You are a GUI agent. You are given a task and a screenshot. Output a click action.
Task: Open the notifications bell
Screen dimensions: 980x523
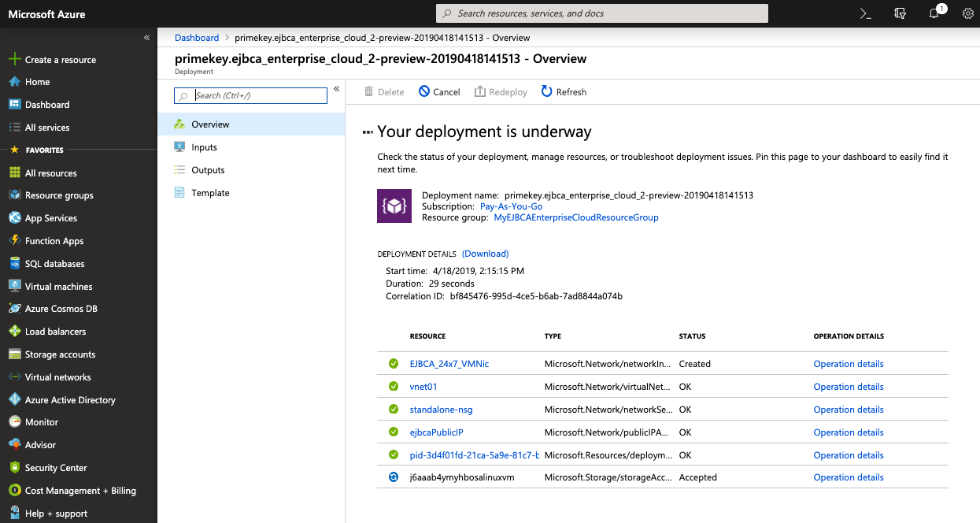[x=934, y=13]
